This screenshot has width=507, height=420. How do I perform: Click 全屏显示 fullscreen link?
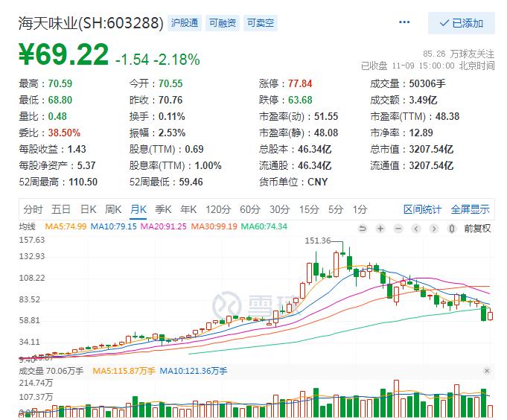tap(470, 209)
